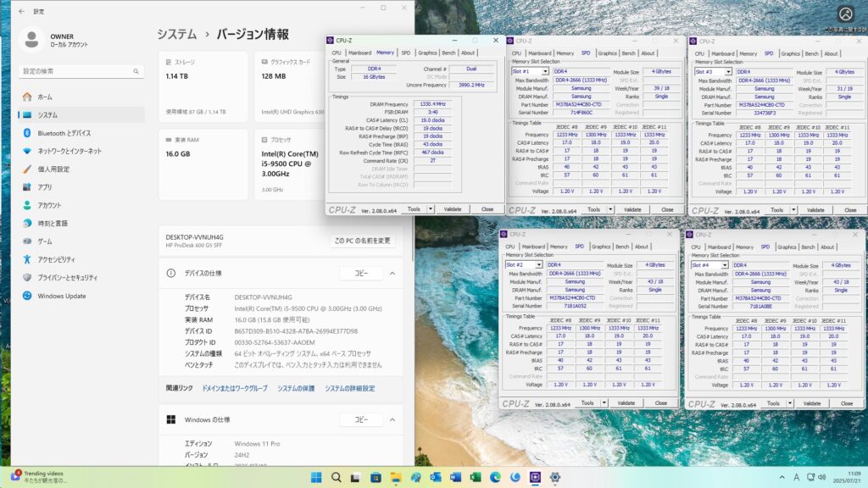The height and width of the screenshot is (488, 868).
Task: Click the CPU-Z icon in the taskbar
Action: [533, 477]
